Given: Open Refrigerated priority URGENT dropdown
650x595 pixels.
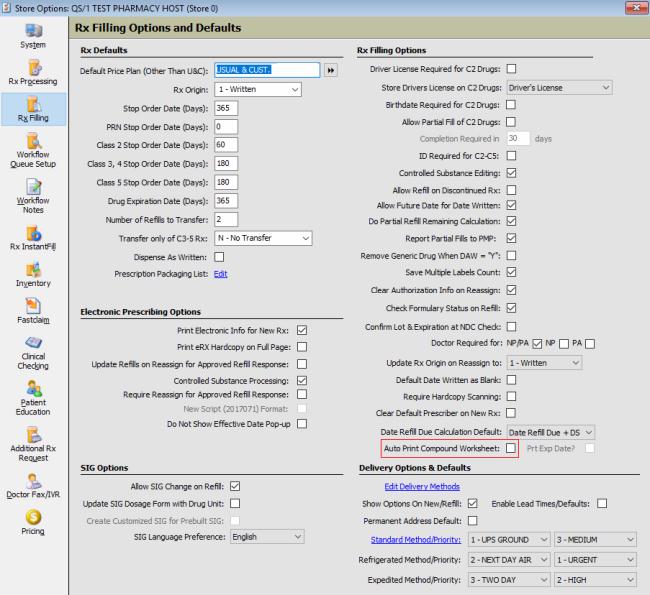Looking at the screenshot, I should 595,560.
